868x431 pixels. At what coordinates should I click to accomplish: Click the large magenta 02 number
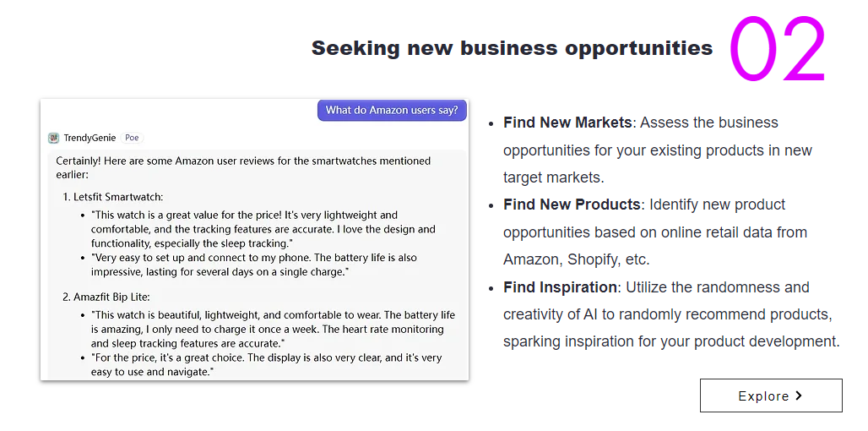pos(777,49)
